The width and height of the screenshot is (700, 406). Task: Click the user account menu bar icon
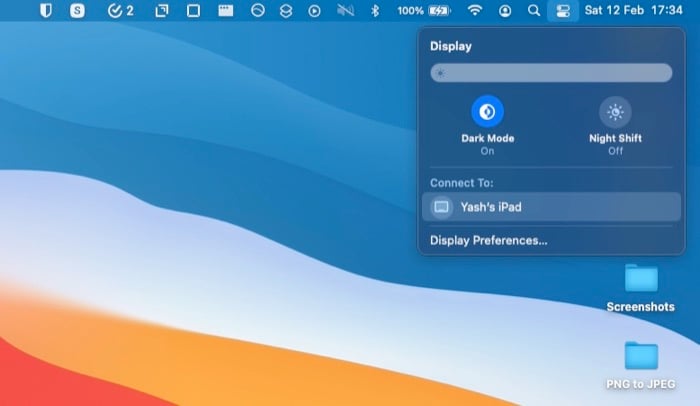click(x=505, y=11)
